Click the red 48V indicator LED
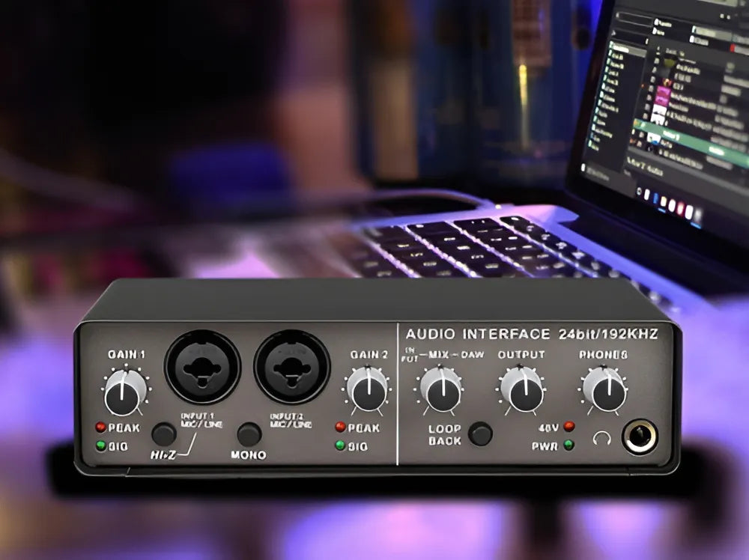This screenshot has height=560, width=749. pos(569,427)
